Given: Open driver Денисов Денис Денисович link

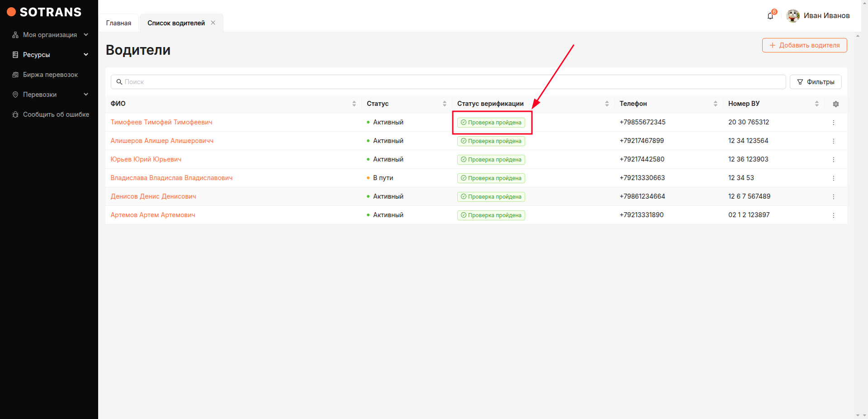Looking at the screenshot, I should (153, 196).
